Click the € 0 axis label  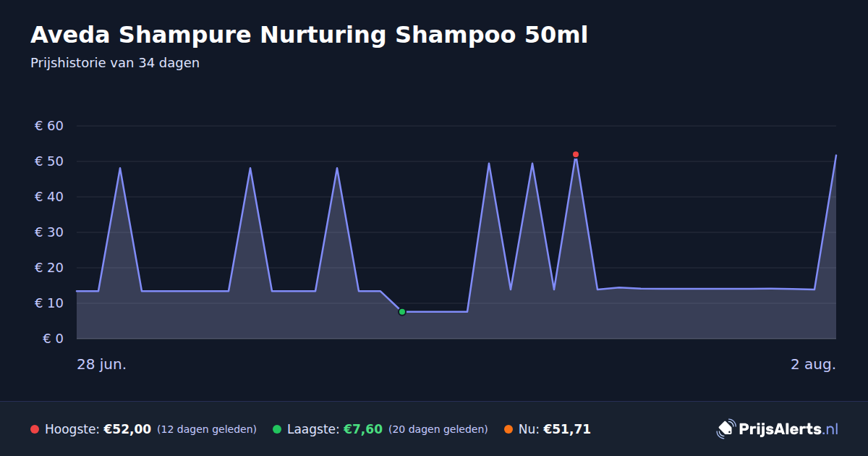click(53, 339)
